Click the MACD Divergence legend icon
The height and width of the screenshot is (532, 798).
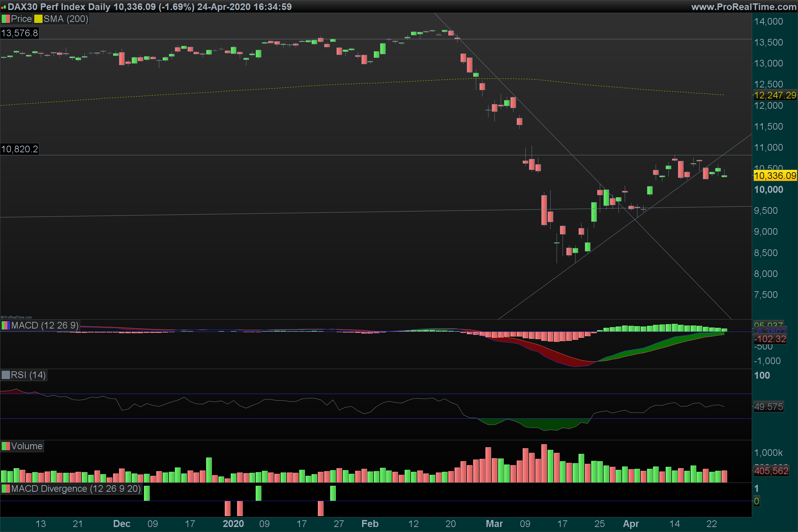[x=6, y=489]
